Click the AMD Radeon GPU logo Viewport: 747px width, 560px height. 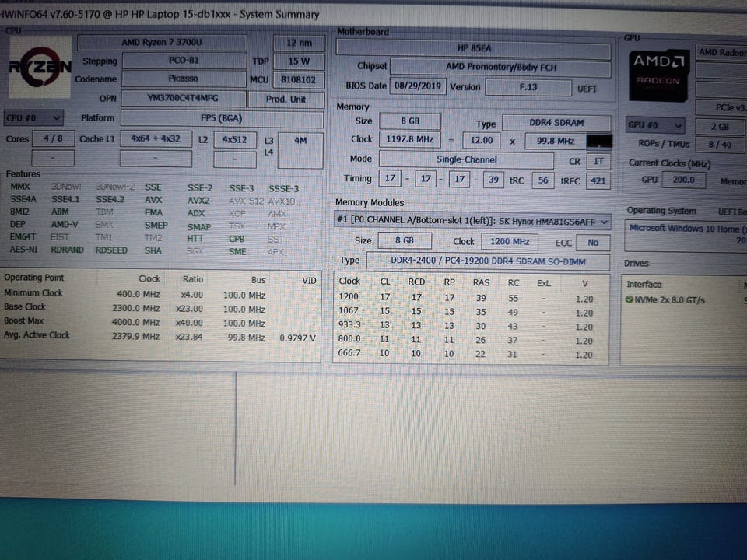pyautogui.click(x=659, y=76)
